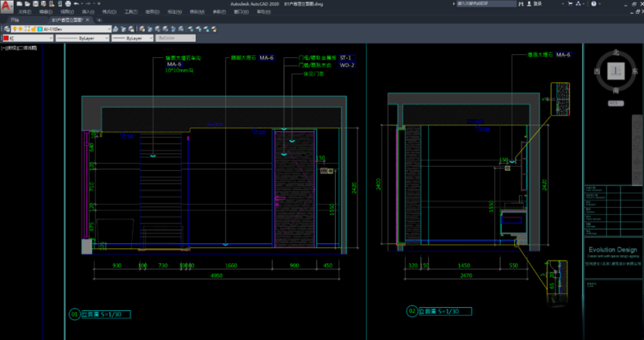Click the Save icon in quick access toolbar
This screenshot has width=644, height=340.
coord(34,4)
